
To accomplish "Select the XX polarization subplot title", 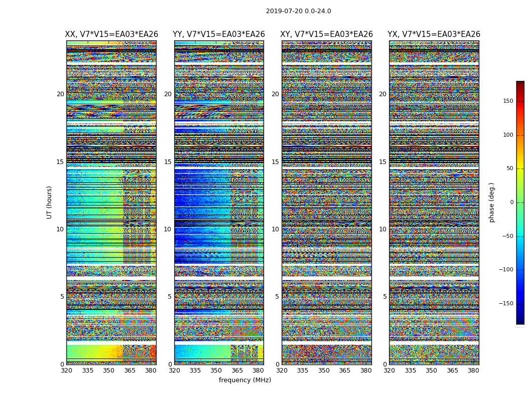I will click(111, 34).
